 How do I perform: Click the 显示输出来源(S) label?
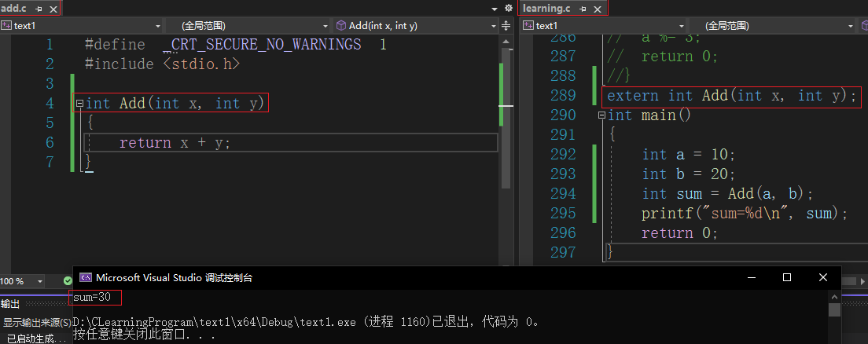point(38,323)
